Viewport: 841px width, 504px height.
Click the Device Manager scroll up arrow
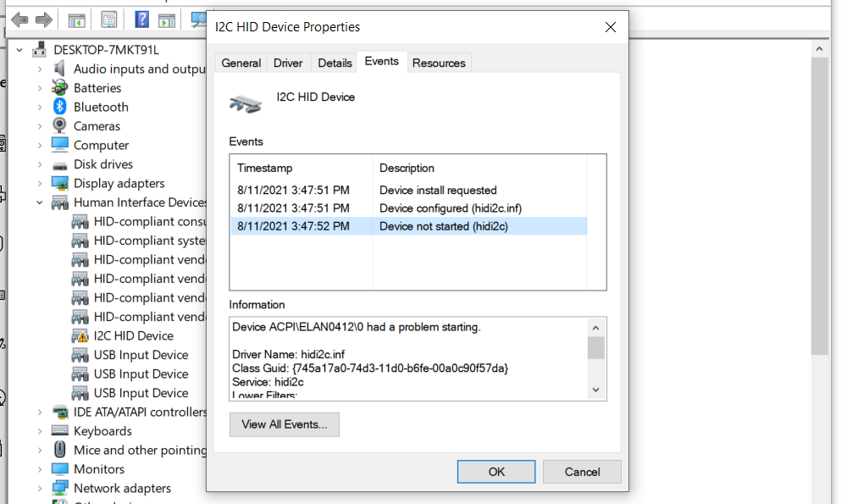pos(819,49)
